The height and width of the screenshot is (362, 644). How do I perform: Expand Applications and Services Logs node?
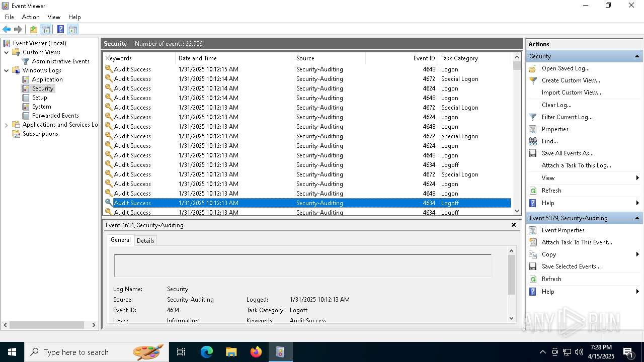point(6,125)
